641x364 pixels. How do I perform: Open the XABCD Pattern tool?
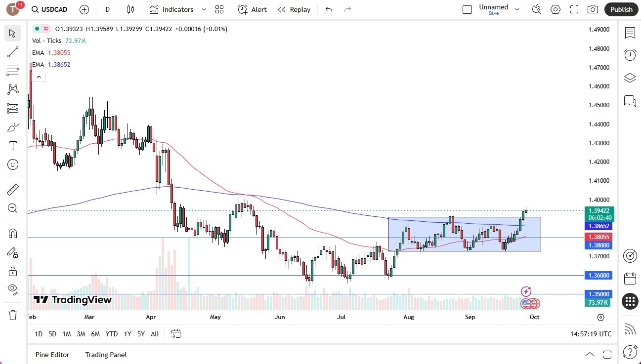tap(12, 89)
